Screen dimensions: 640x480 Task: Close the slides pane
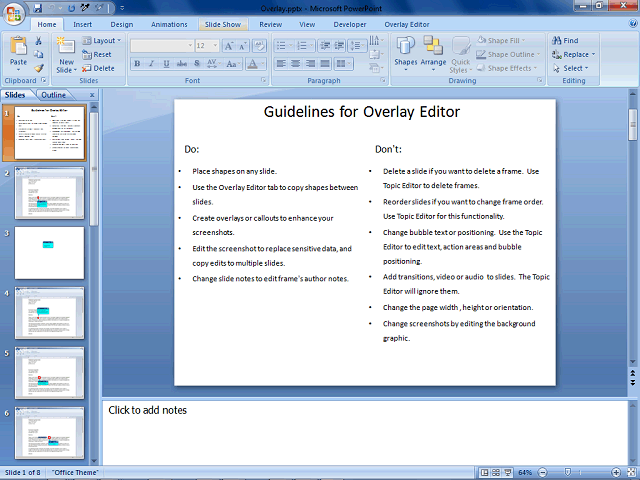(x=92, y=95)
